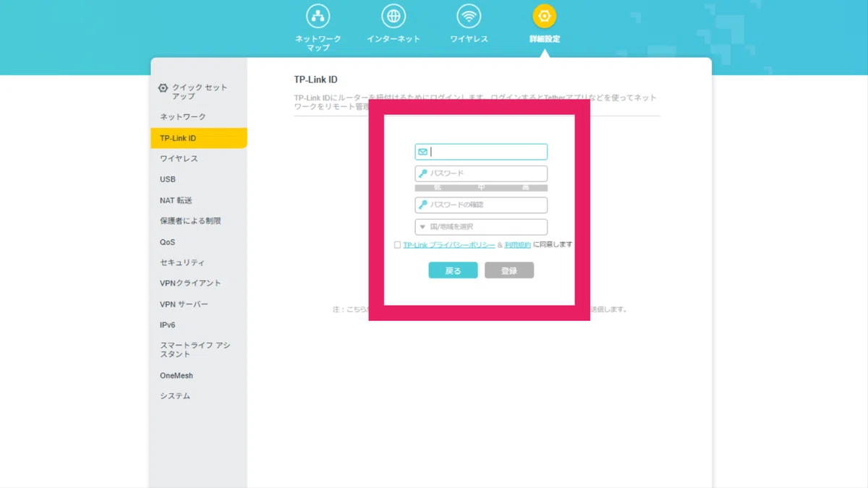Click the インターネット tab label

[x=393, y=39]
